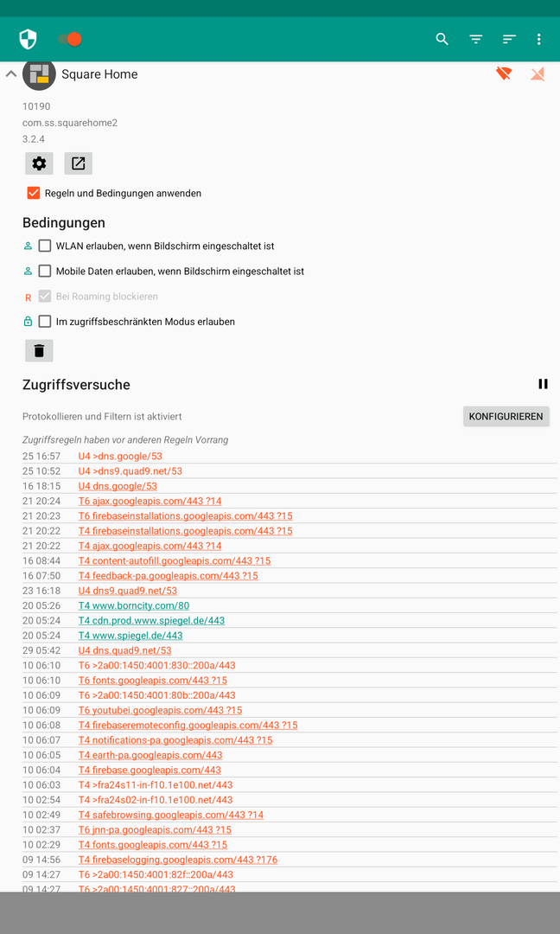
Task: Open the three-dot overflow menu
Action: click(538, 39)
